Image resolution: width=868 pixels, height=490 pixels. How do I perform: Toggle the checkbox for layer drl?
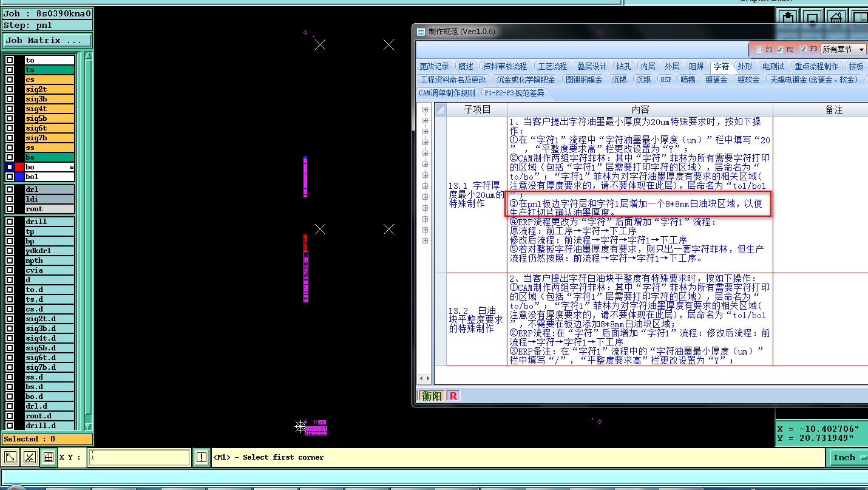point(10,189)
